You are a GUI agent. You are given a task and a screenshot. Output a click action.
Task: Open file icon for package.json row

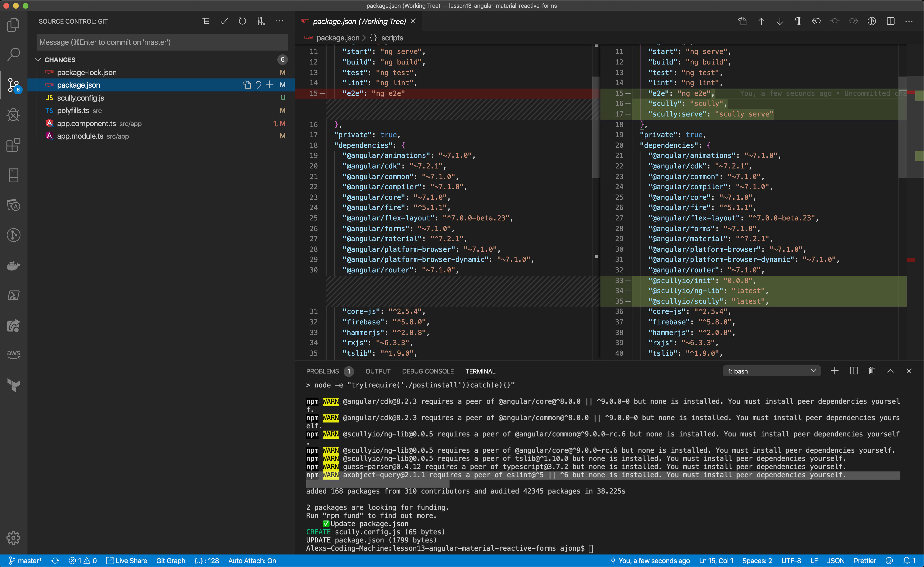pyautogui.click(x=247, y=85)
